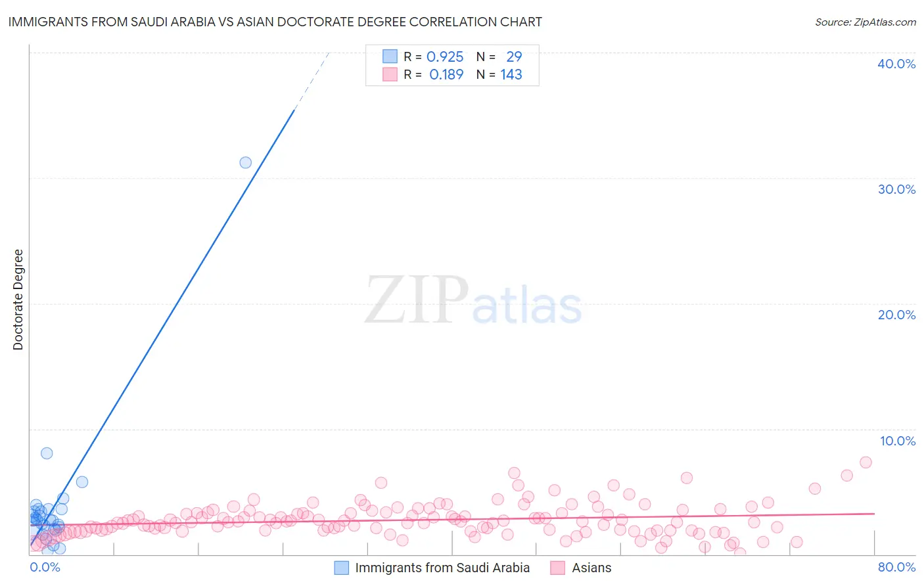
Task: Click the Doctorate Degree axis label
Action: pos(18,300)
